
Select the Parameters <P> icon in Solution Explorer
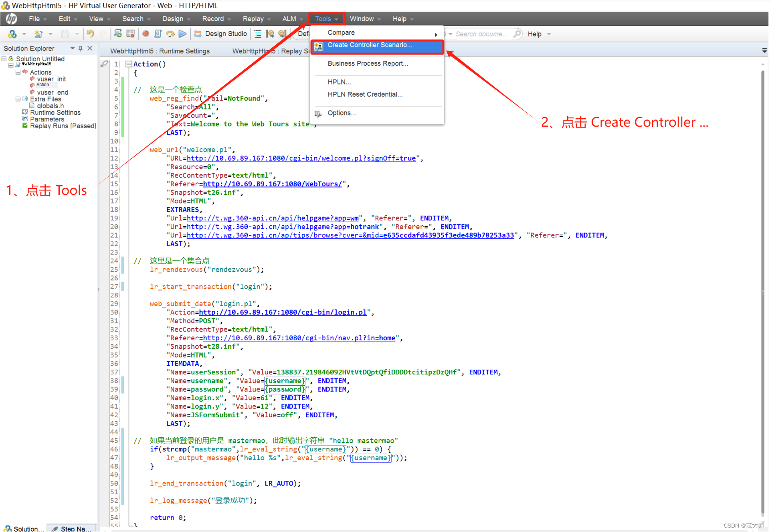pyautogui.click(x=25, y=119)
